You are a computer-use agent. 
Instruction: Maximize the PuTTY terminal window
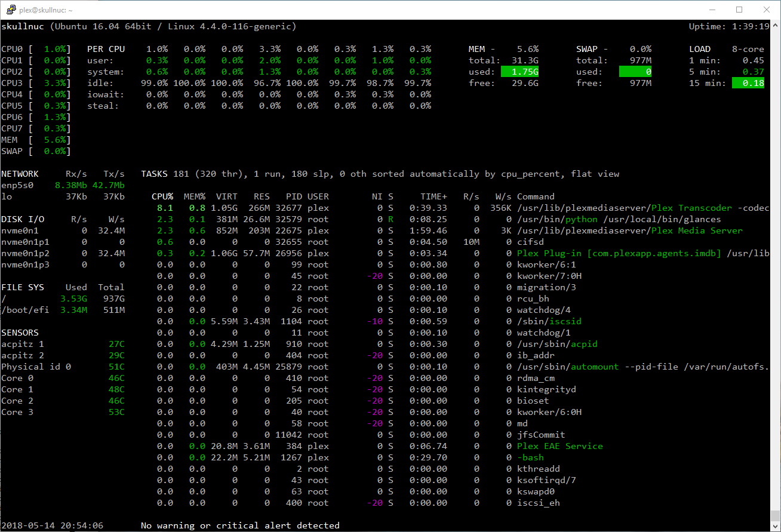pyautogui.click(x=739, y=10)
